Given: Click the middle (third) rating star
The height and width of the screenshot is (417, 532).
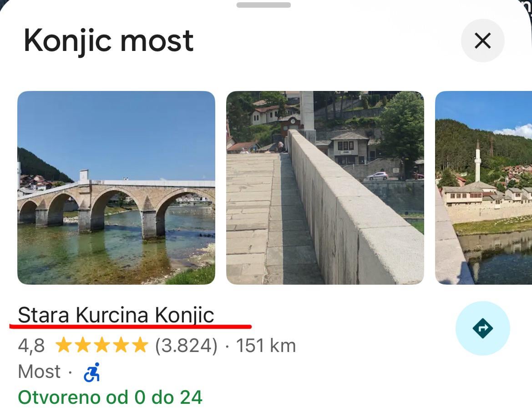Looking at the screenshot, I should (x=101, y=346).
